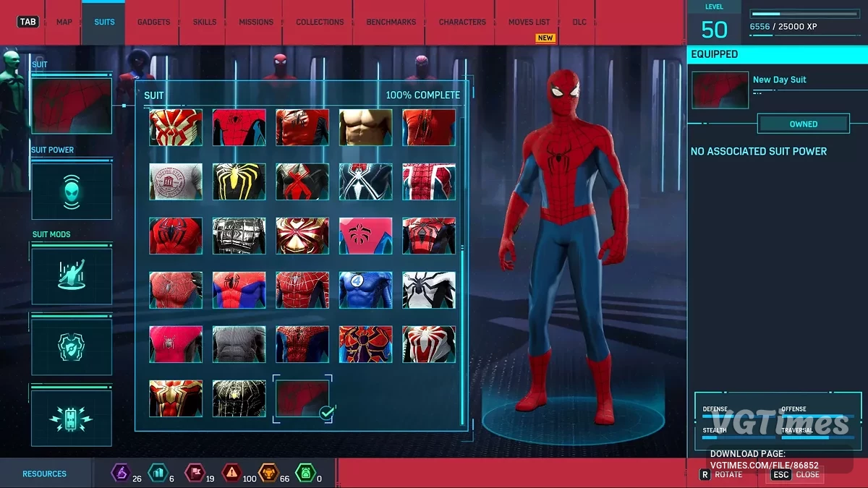Screen dimensions: 868x488
Task: Click the 100% COMPLETE text
Action: 422,95
